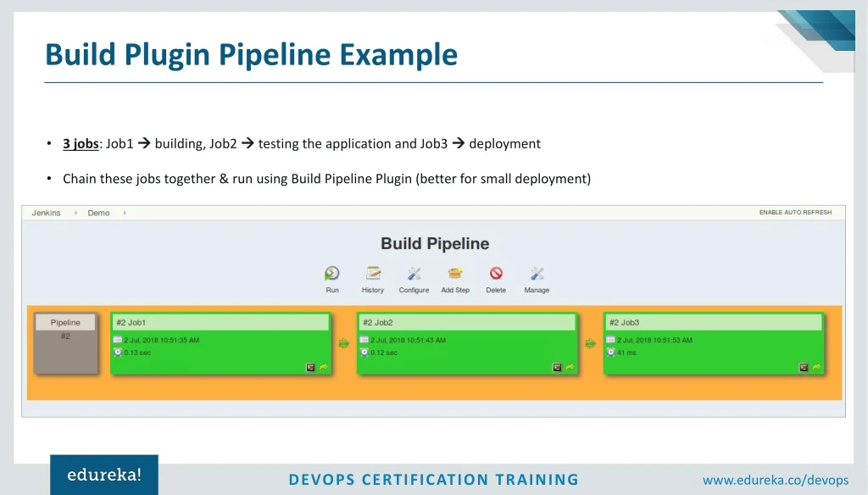Go to the Jenkins breadcrumb item
Screen dimensions: 868x495
coord(46,213)
